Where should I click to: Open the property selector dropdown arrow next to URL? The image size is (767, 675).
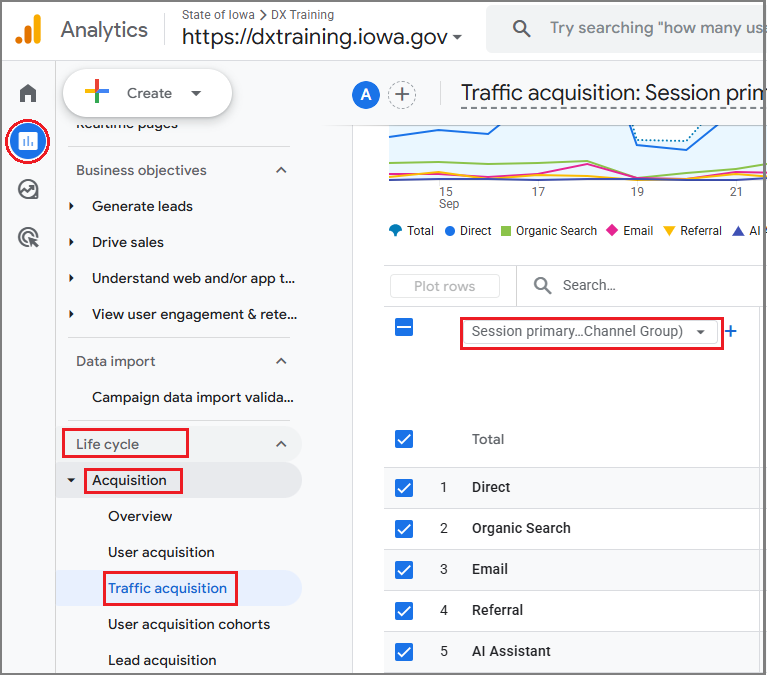tap(457, 37)
